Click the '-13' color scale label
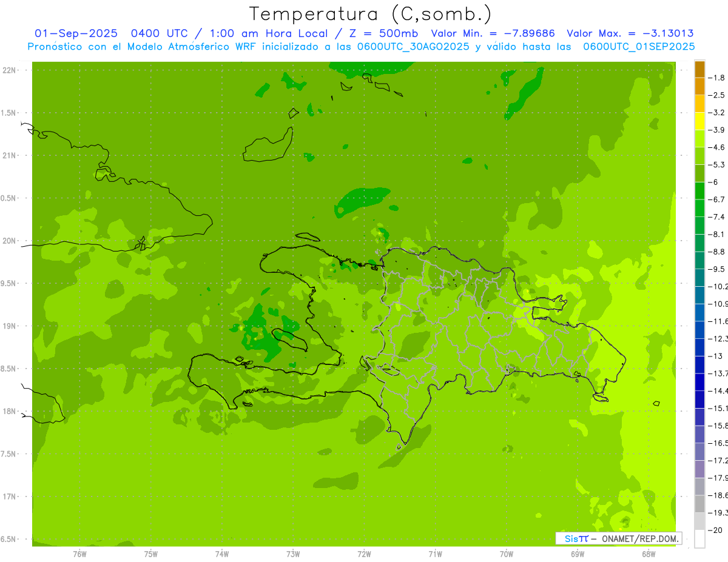Viewport: 728px width, 562px height. coord(716,356)
